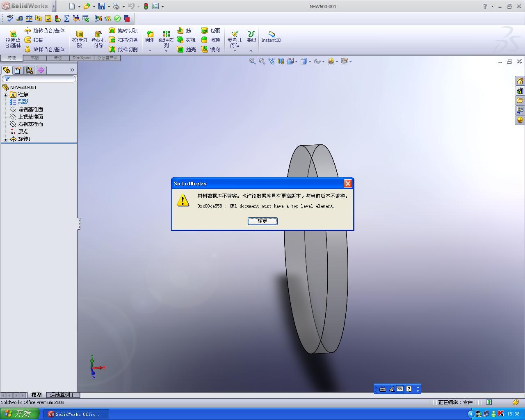
Task: Click the Zoom to Fit magnifier
Action: pos(253,62)
